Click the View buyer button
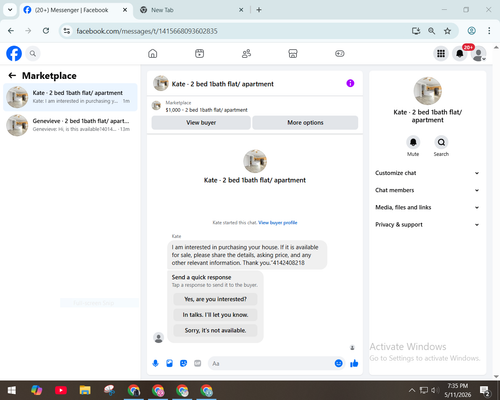The width and height of the screenshot is (500, 400). point(201,123)
